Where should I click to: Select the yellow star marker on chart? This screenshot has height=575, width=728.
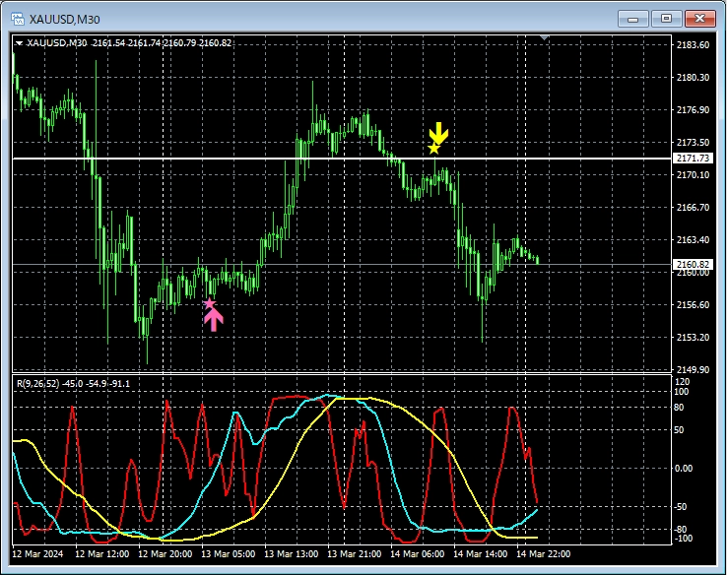coord(433,149)
